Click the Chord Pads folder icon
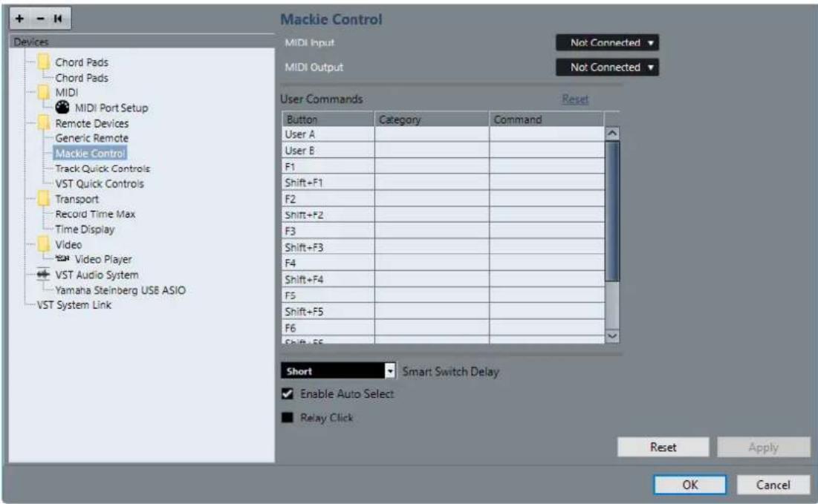The image size is (818, 504). pyautogui.click(x=44, y=62)
